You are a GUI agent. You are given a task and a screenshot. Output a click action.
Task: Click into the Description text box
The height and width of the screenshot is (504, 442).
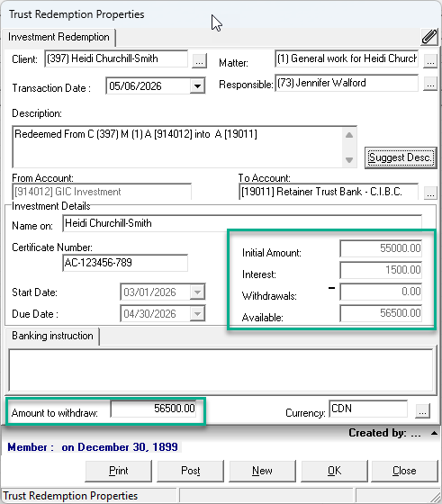click(178, 147)
